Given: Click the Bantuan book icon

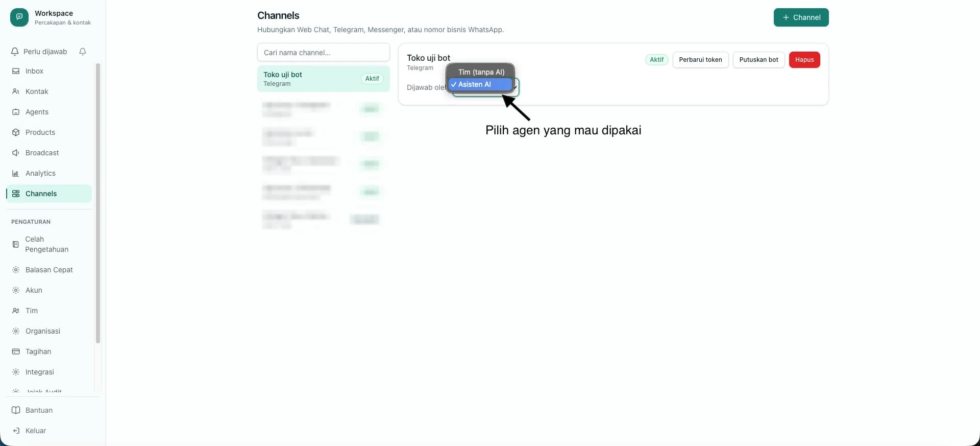Looking at the screenshot, I should (x=16, y=410).
